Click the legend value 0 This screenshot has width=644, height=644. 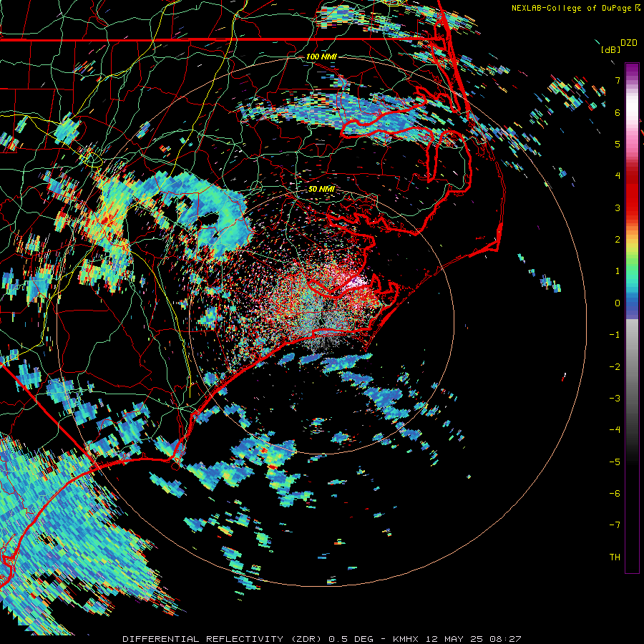(618, 303)
